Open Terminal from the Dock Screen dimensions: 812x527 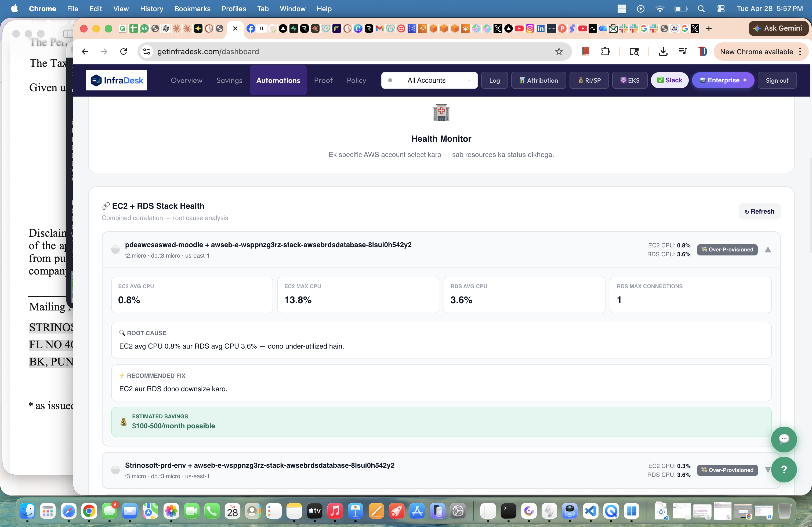[508, 511]
